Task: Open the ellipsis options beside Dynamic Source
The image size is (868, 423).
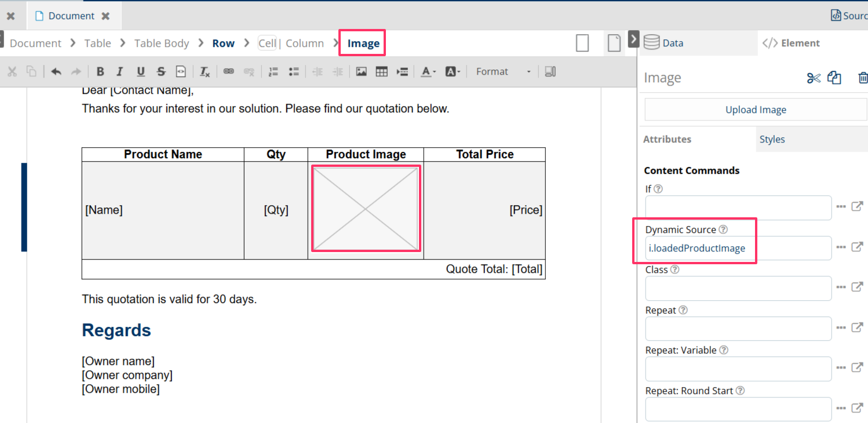Action: (841, 247)
